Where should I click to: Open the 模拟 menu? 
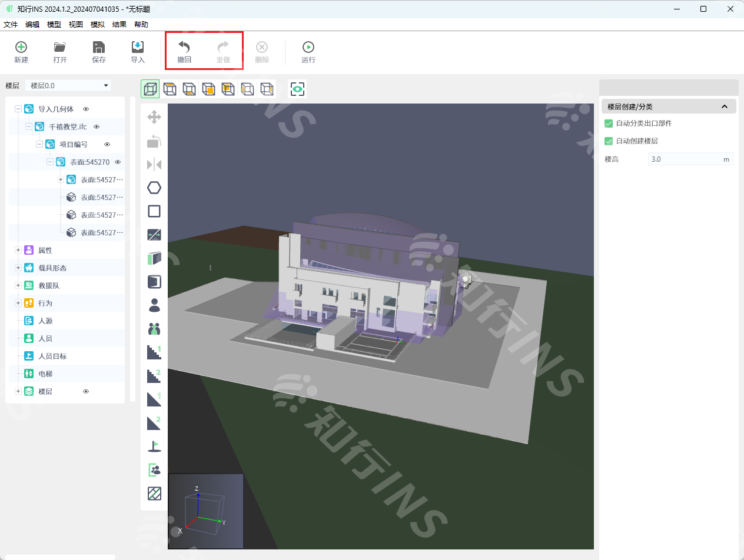click(x=98, y=24)
